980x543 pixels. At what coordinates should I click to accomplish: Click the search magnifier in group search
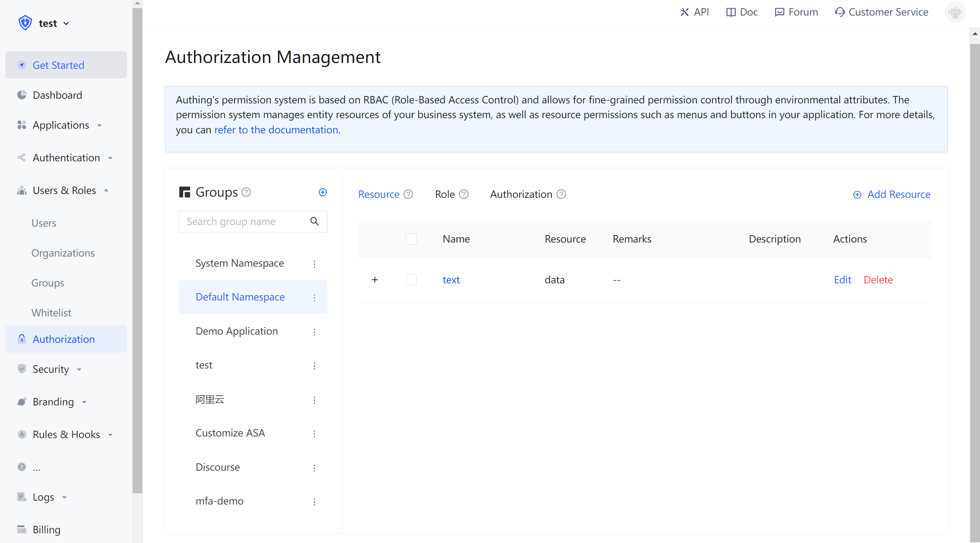pyautogui.click(x=315, y=222)
